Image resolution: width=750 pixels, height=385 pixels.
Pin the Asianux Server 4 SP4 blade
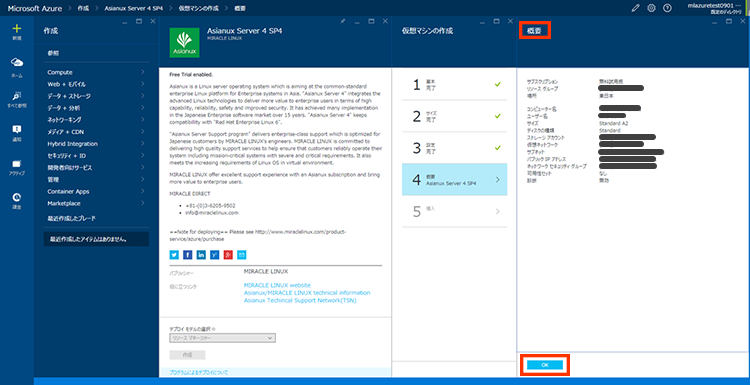point(342,22)
